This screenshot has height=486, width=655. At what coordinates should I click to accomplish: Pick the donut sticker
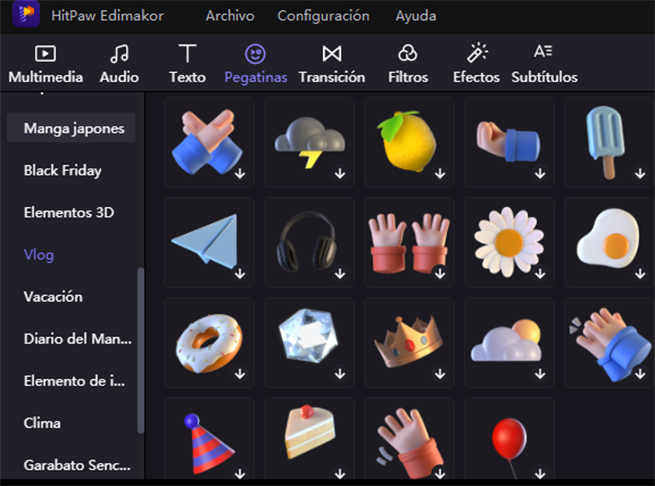pyautogui.click(x=209, y=343)
